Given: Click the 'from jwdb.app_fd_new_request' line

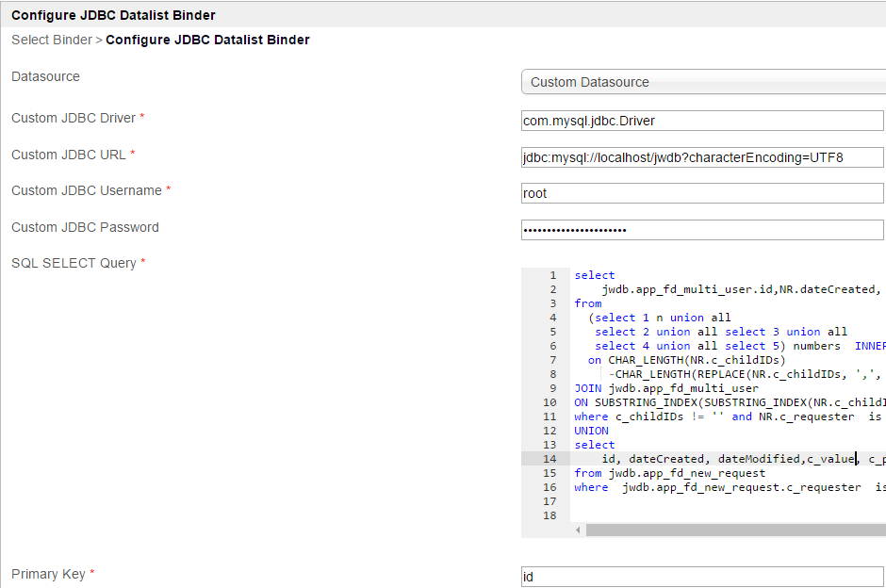Looking at the screenshot, I should pyautogui.click(x=669, y=473).
